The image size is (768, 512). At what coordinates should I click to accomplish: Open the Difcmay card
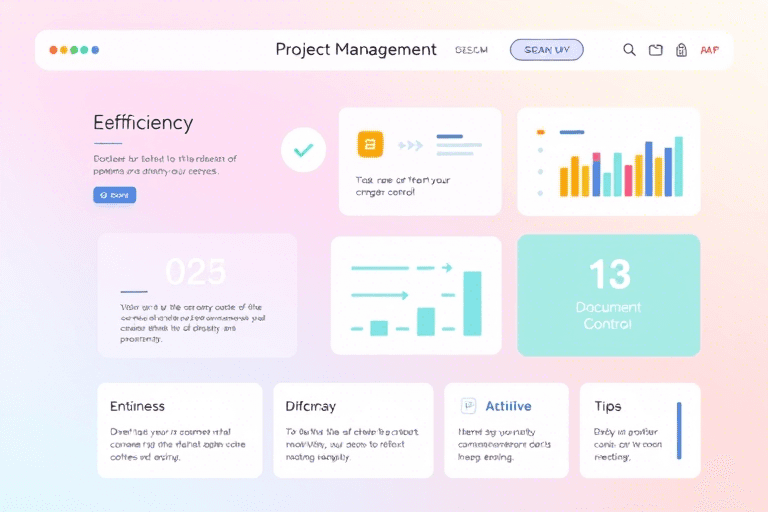353,430
